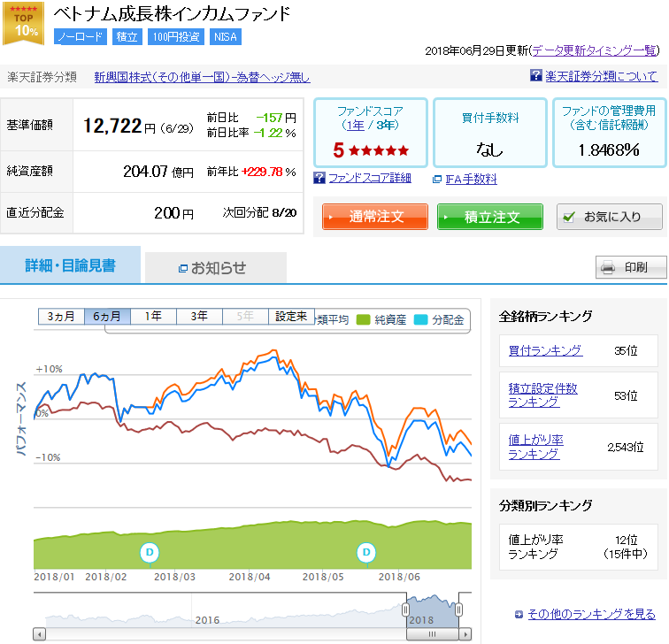Toggle the お気に入り favorite checkbox button

tap(609, 217)
